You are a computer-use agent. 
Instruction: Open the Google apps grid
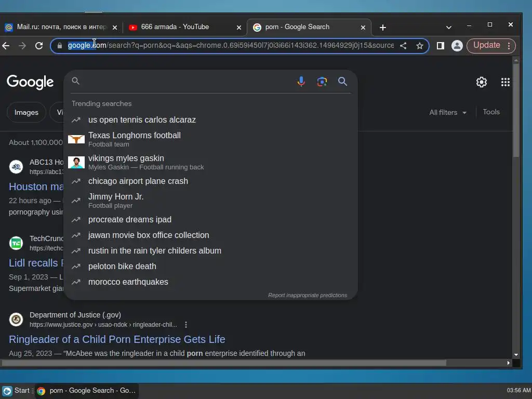coord(505,82)
